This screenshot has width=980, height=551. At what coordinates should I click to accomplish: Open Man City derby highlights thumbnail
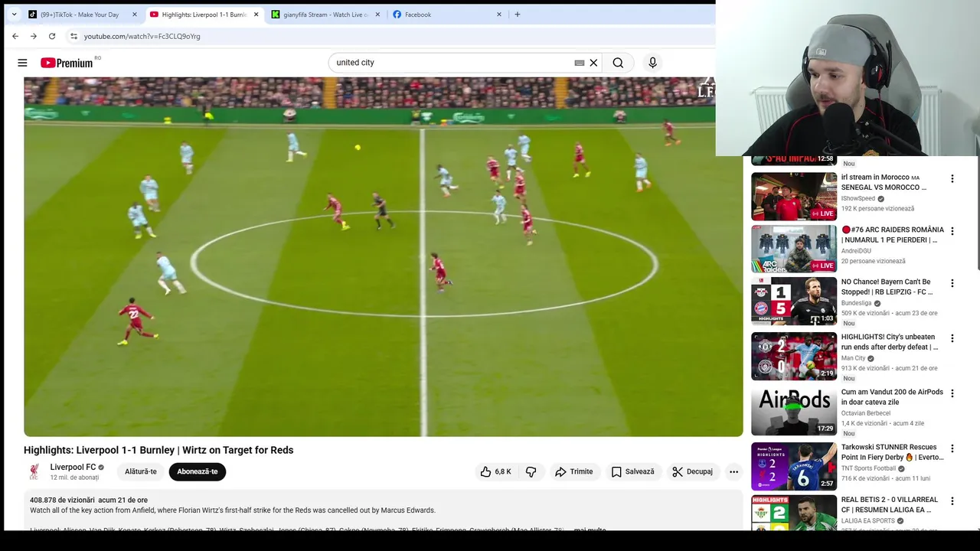[x=794, y=356]
